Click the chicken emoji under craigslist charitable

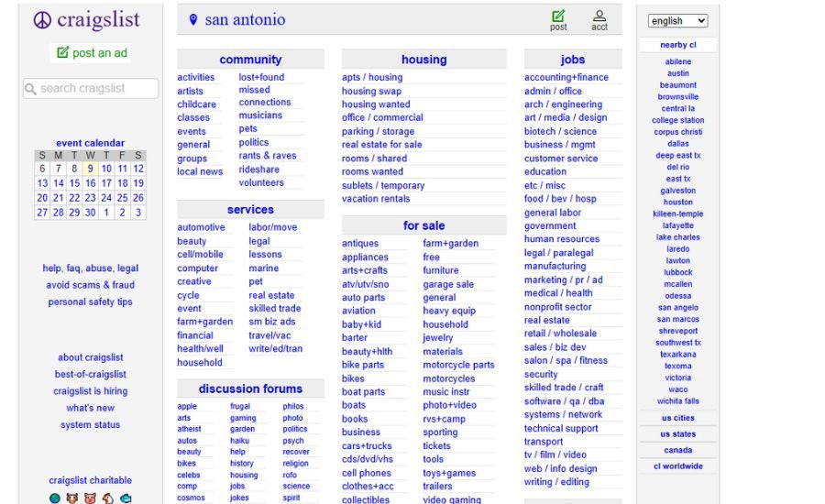pyautogui.click(x=108, y=498)
